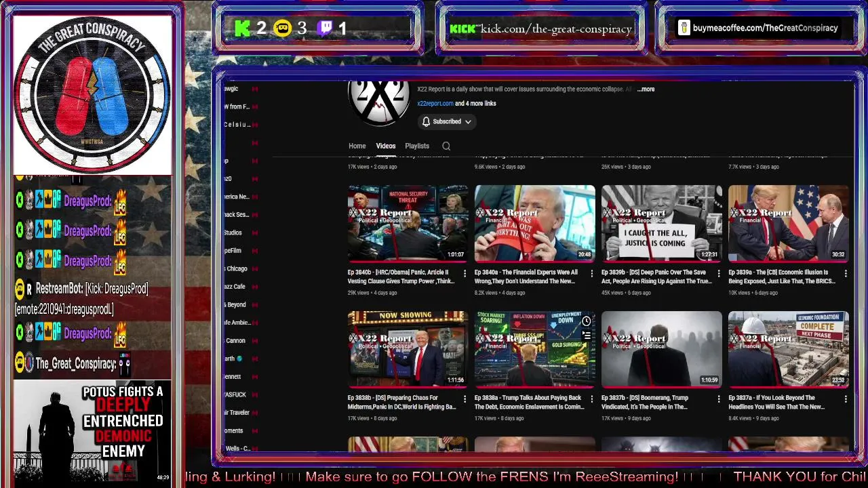
Task: Open the more options menu for Ep 3838b
Action: tap(465, 399)
